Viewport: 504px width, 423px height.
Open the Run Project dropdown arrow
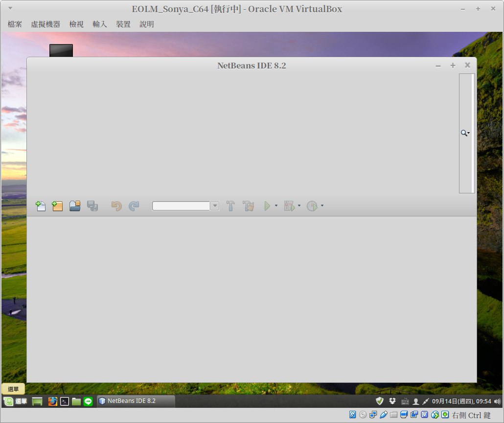coord(276,206)
